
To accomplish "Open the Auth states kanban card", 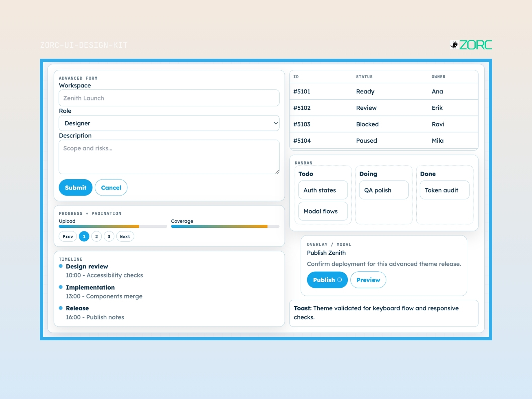I will tap(323, 190).
